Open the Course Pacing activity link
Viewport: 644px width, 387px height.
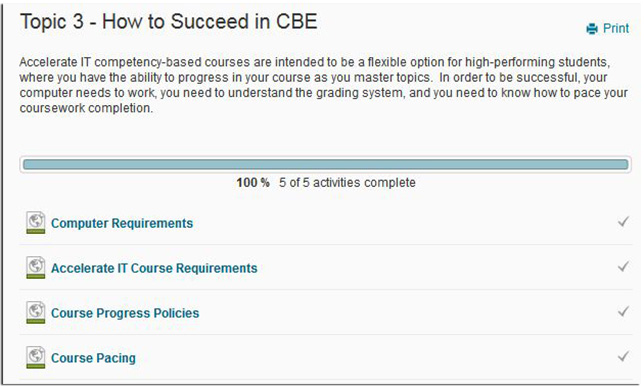[93, 358]
